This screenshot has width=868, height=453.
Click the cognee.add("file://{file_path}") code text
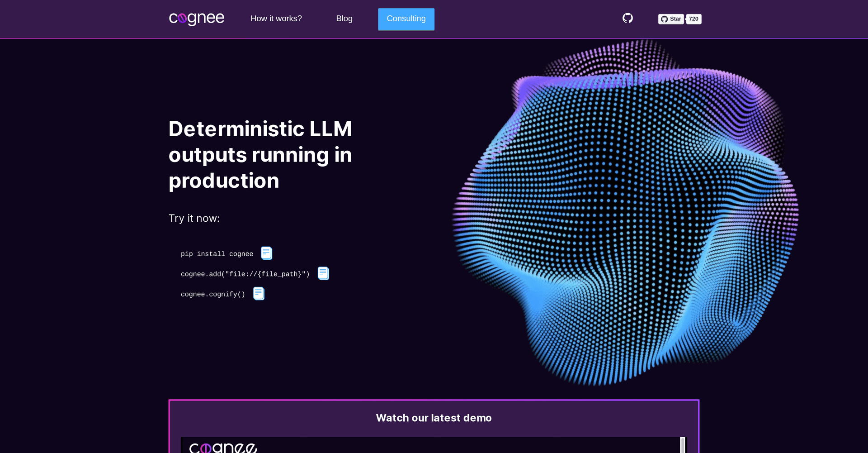point(245,274)
